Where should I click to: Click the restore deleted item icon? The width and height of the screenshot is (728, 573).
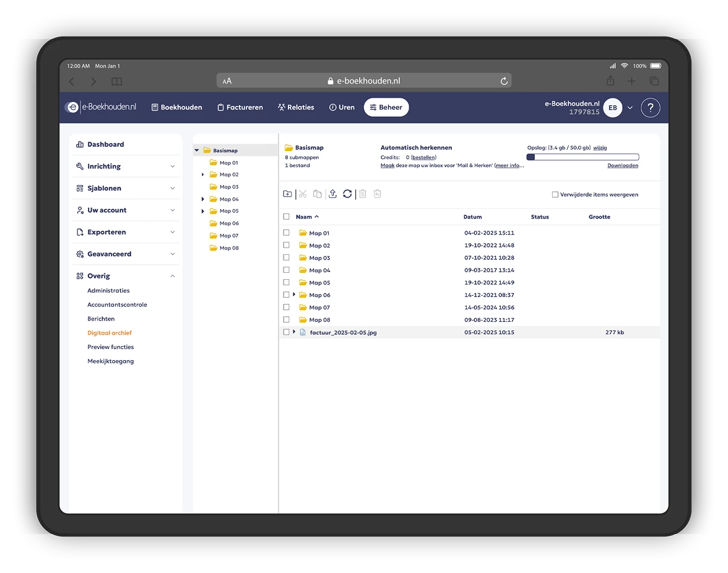(378, 194)
